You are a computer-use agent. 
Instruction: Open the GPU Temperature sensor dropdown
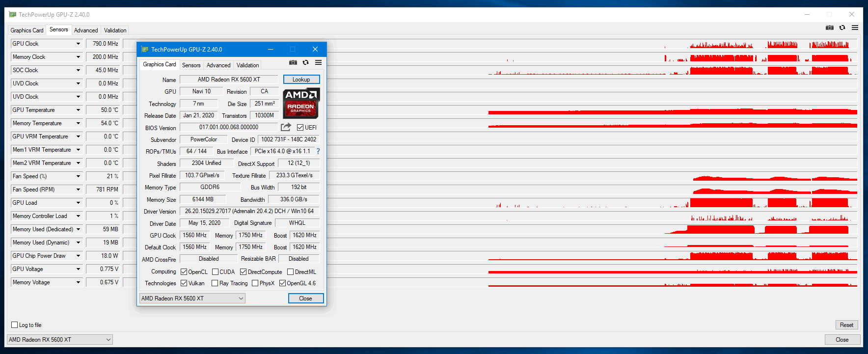[78, 110]
